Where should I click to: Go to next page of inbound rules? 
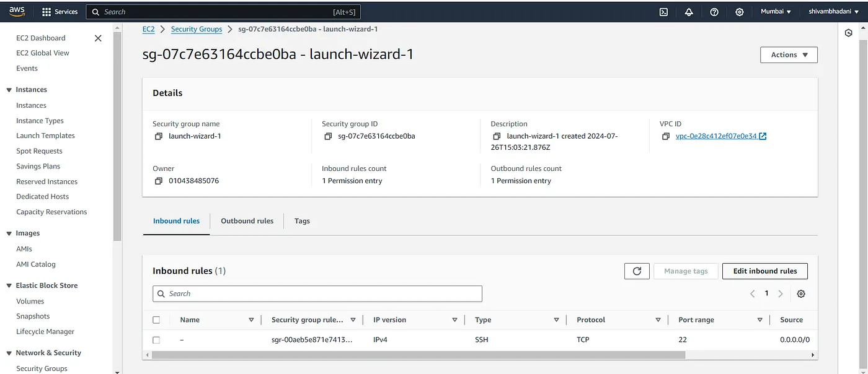[781, 294]
